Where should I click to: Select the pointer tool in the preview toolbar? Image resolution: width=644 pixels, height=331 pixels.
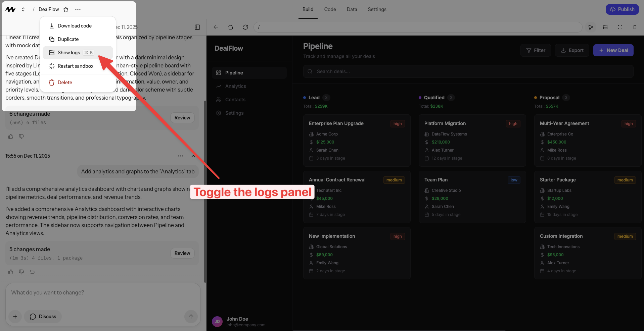[x=591, y=27]
